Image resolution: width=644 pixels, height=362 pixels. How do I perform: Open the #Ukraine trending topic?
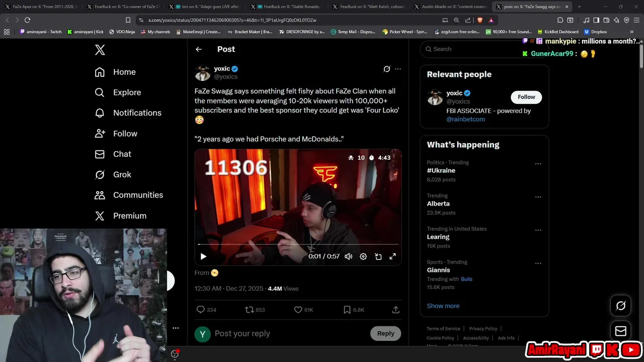click(x=441, y=170)
